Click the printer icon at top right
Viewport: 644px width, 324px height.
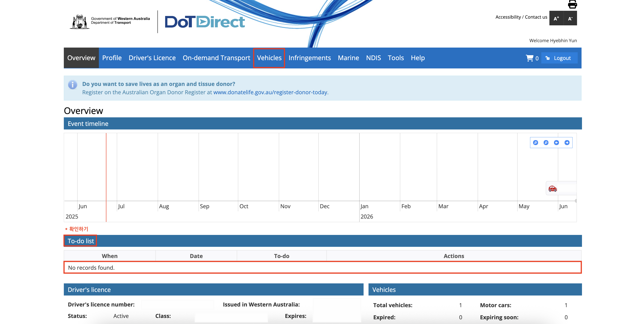tap(572, 4)
